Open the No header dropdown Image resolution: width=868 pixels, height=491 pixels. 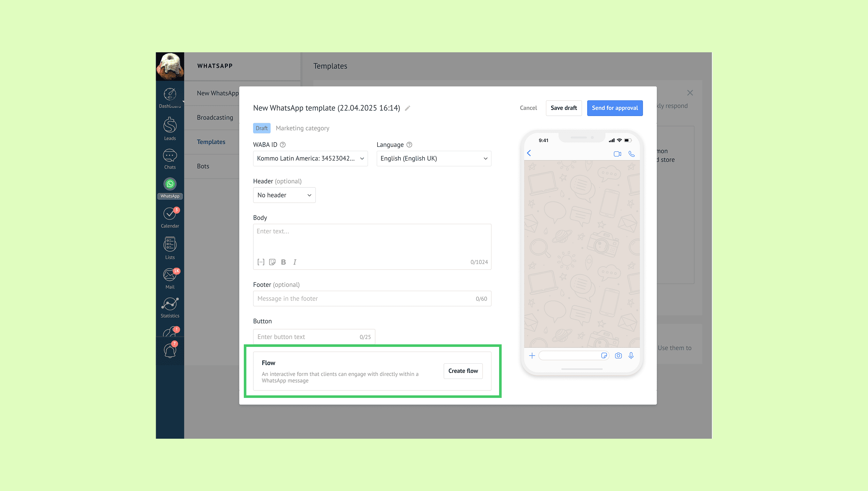point(284,195)
